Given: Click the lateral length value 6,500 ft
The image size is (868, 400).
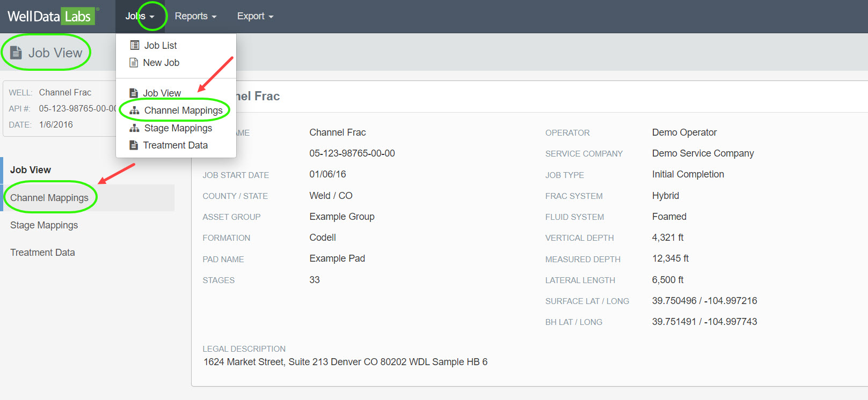Looking at the screenshot, I should [x=668, y=280].
